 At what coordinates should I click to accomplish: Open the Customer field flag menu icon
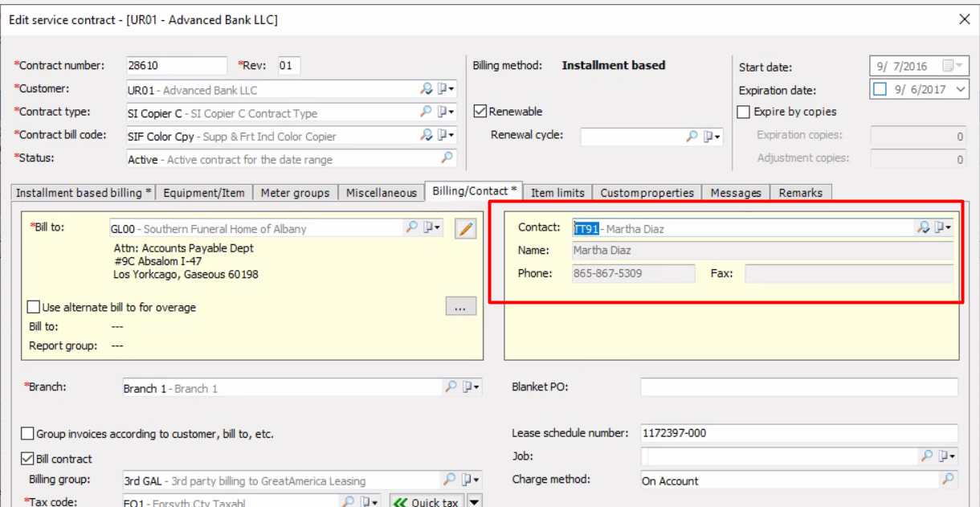pyautogui.click(x=446, y=89)
